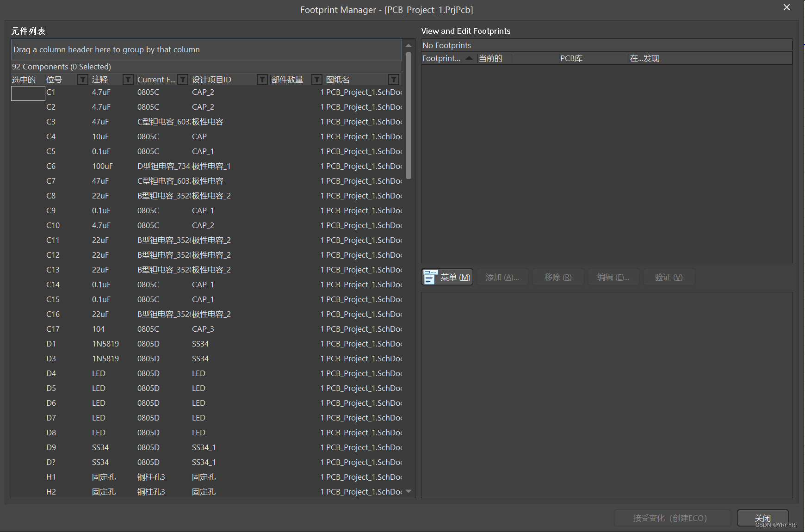Select component C15 row

tap(206, 299)
